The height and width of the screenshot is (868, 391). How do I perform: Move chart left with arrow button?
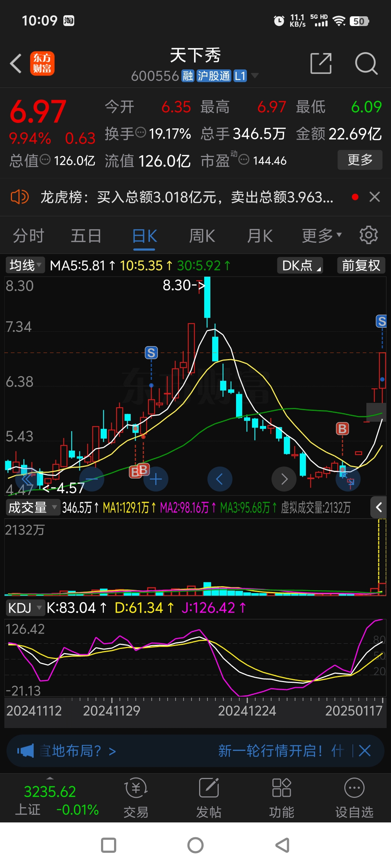pos(219,479)
